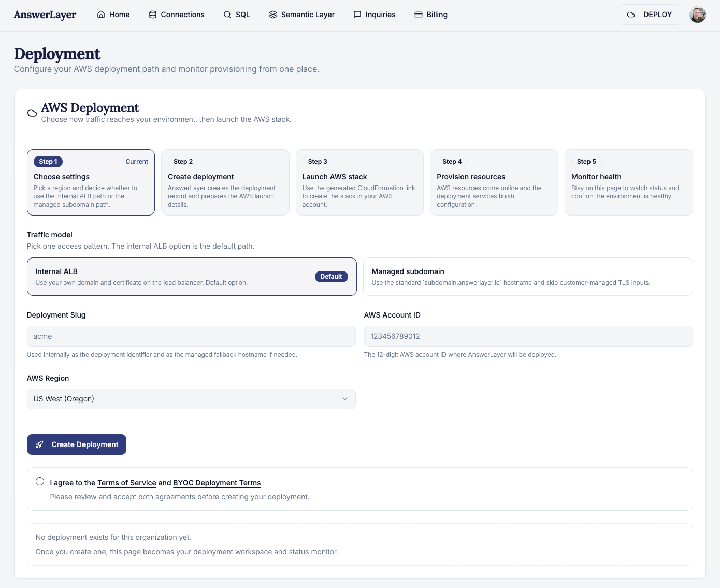
Task: Open the Connections icon in the top nav
Action: pos(152,15)
